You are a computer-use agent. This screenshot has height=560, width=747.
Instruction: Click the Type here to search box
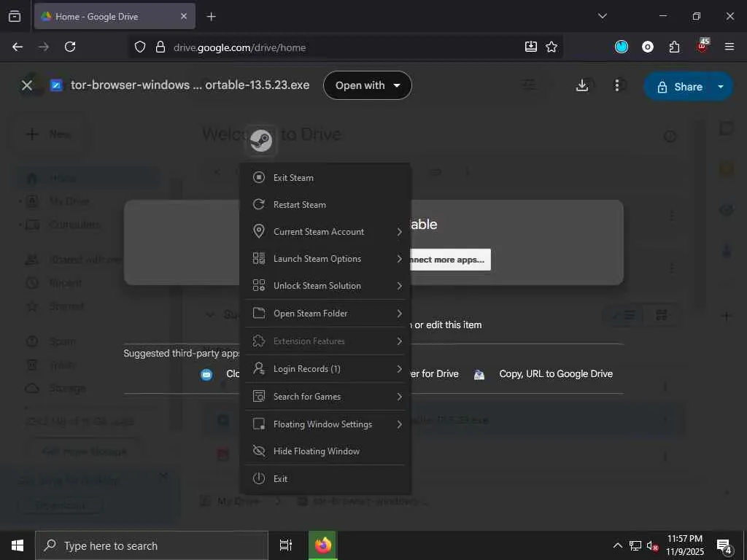pyautogui.click(x=152, y=545)
